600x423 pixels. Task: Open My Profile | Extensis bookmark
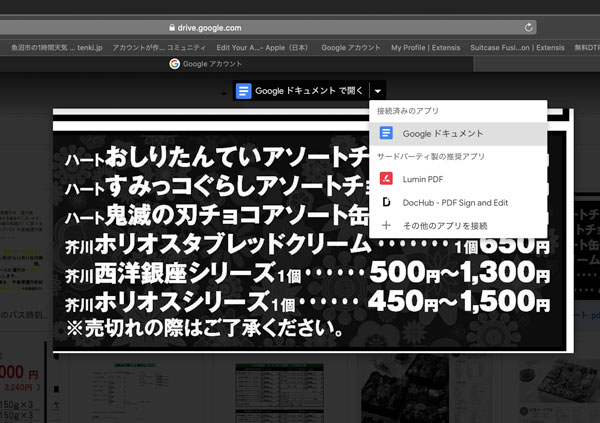tap(426, 48)
